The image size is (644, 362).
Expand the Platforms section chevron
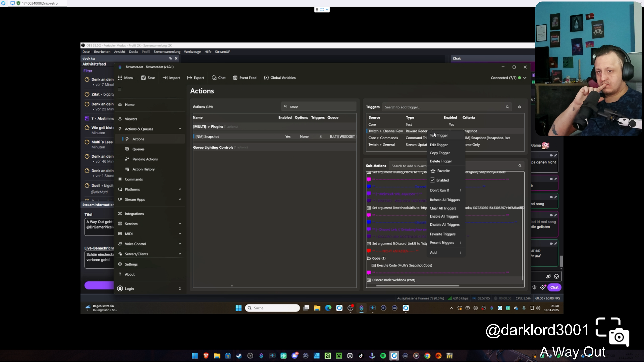coord(180,189)
